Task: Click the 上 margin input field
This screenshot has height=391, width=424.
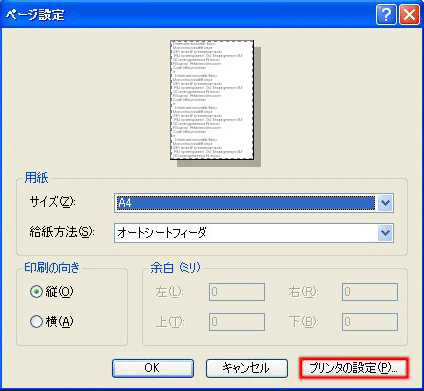Action: pos(237,322)
